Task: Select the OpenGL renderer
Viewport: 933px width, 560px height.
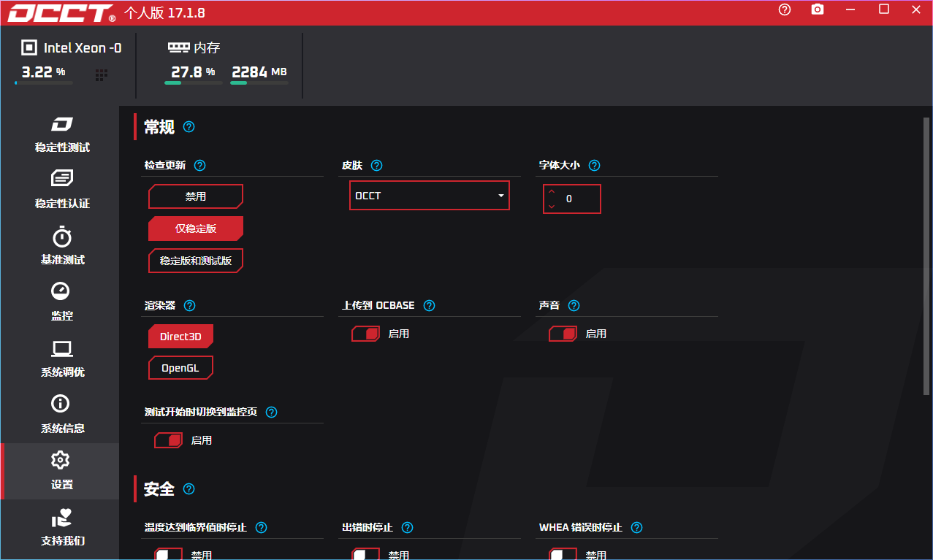Action: tap(180, 368)
